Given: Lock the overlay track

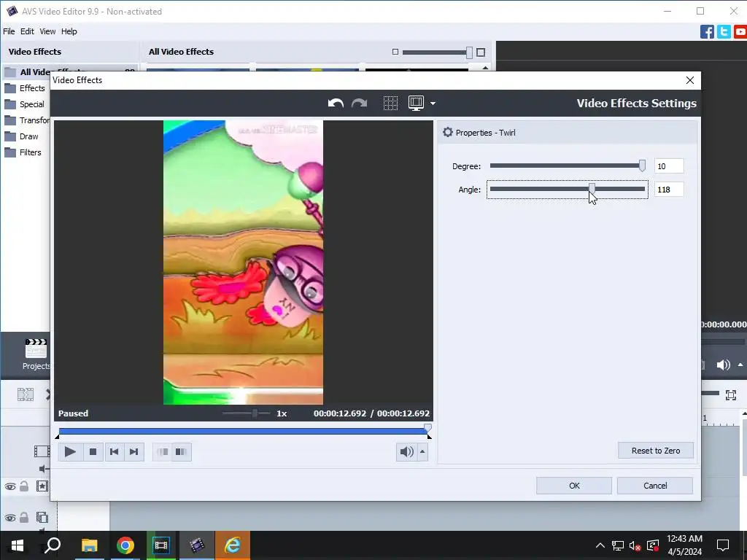Looking at the screenshot, I should point(24,517).
